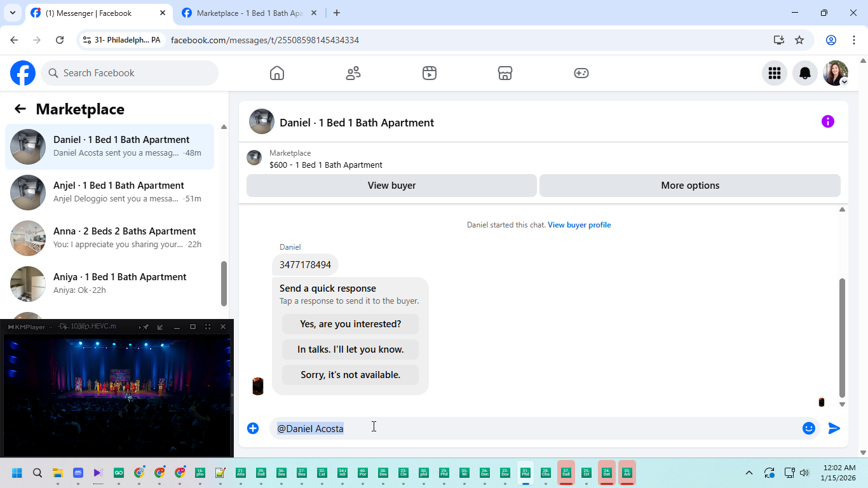Open the Video (Watch) icon
This screenshot has height=488, width=868.
tap(430, 73)
